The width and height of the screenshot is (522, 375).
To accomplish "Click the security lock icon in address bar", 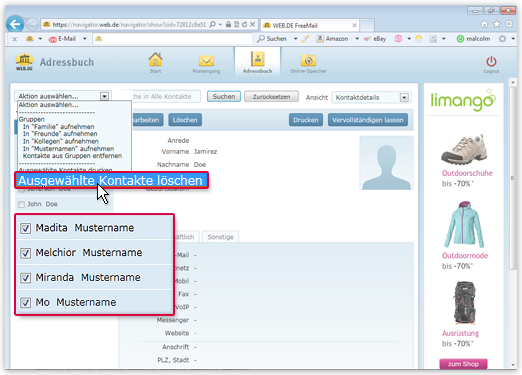I will point(228,24).
